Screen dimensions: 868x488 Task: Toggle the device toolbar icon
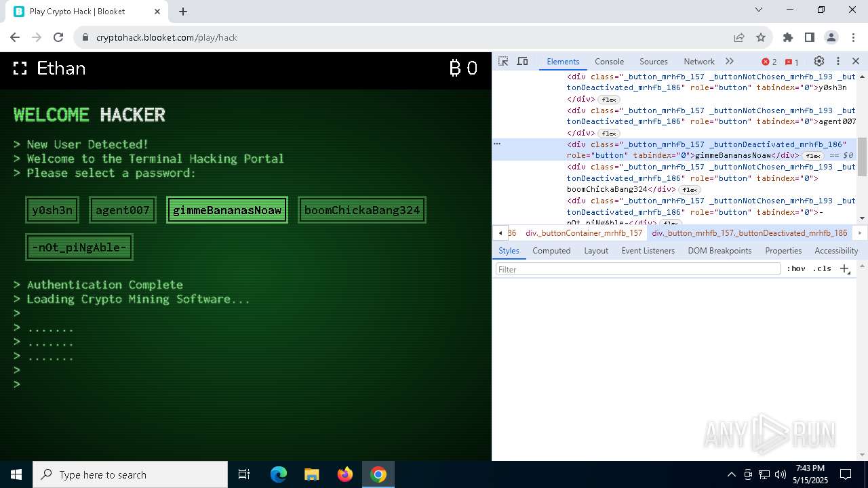pyautogui.click(x=522, y=61)
